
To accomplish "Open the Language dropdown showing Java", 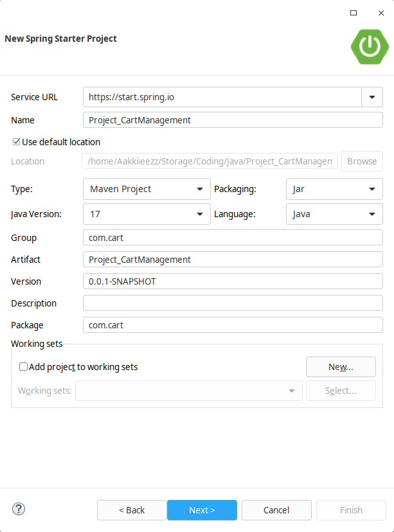I will [x=371, y=214].
